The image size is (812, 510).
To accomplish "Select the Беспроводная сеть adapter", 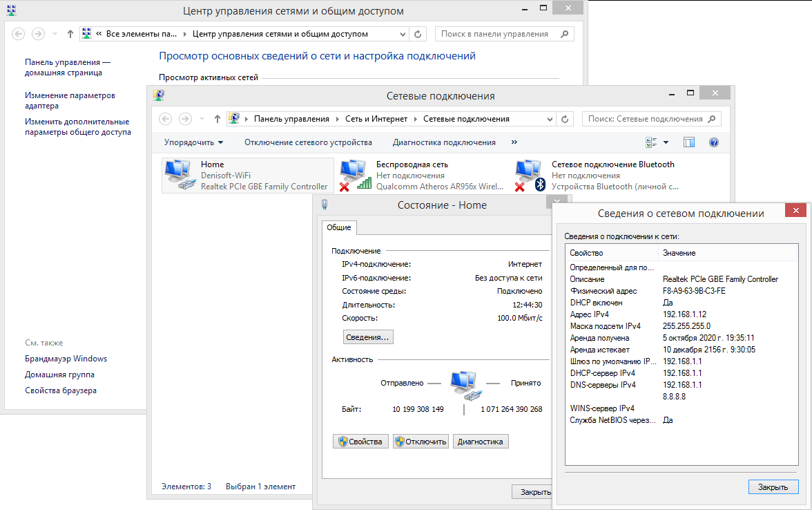I will (x=354, y=176).
